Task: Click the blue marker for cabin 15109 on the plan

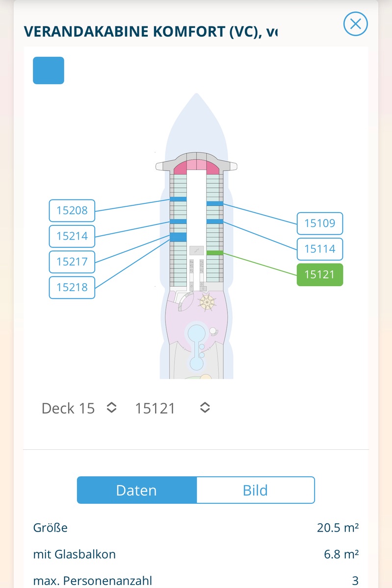Action: pyautogui.click(x=215, y=203)
